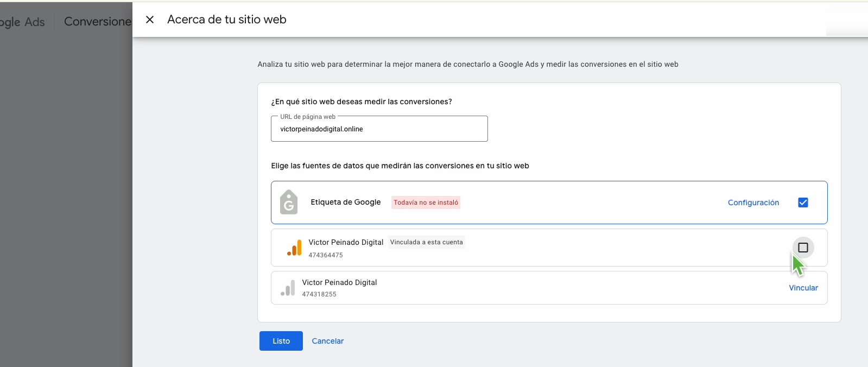Viewport: 868px width, 367px height.
Task: Click the partial Google Ads logo
Action: pos(22,22)
